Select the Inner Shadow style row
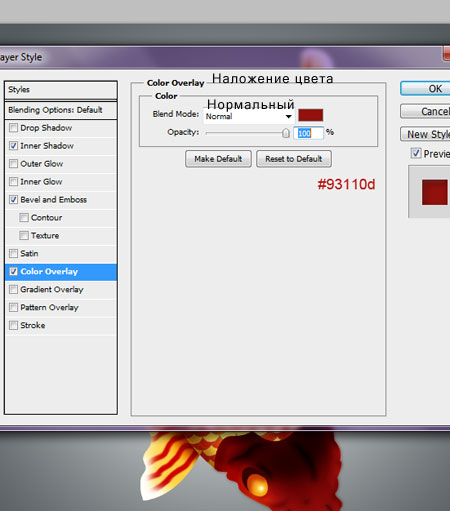Screen dimensions: 450x511 [61, 146]
